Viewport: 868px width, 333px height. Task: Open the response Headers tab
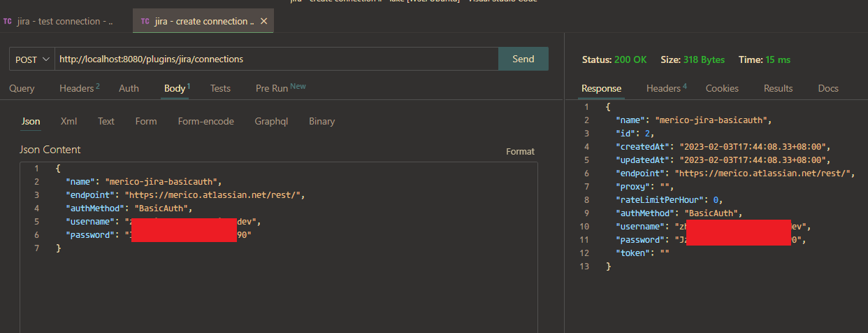tap(666, 88)
